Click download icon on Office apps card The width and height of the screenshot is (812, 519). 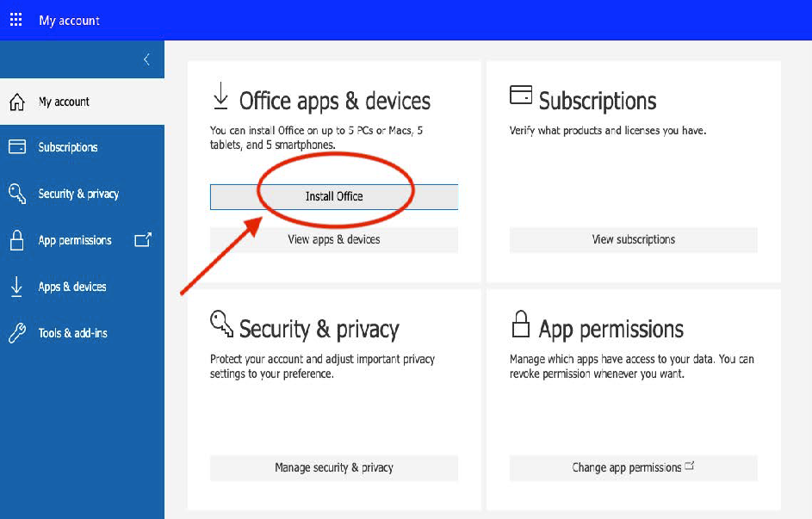coord(221,96)
